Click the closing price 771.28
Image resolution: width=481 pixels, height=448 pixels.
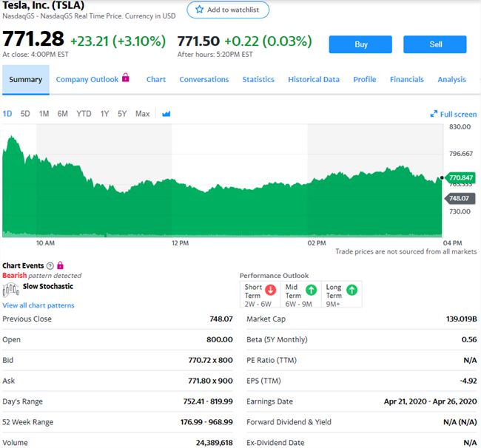click(33, 39)
